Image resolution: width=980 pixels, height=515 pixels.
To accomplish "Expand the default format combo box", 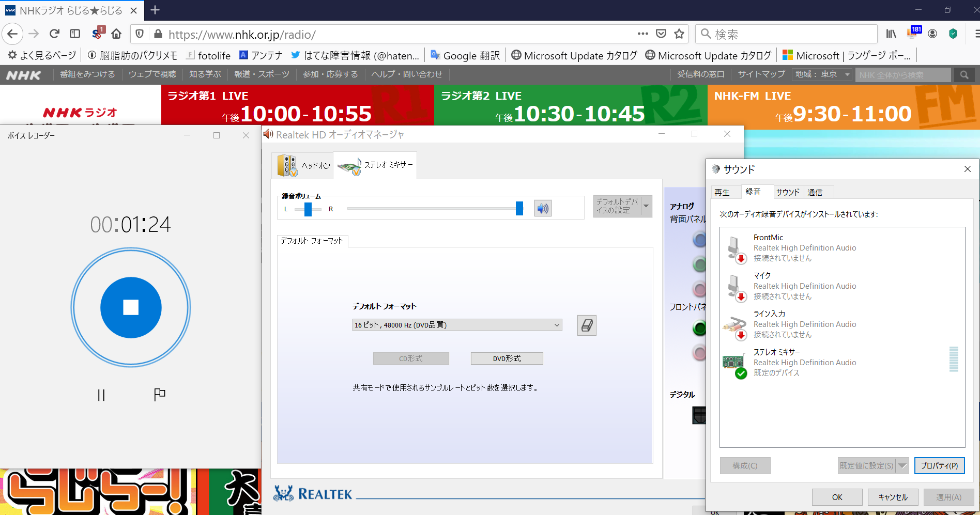I will coord(457,325).
